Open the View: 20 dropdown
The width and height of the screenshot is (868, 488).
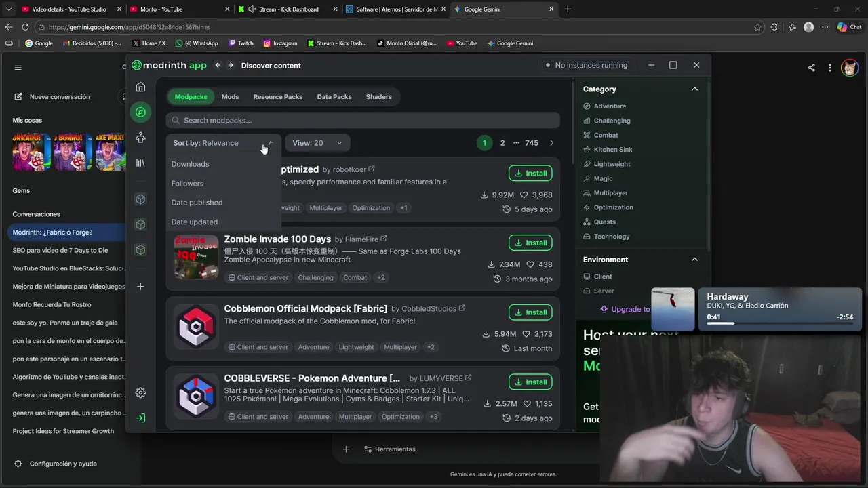pyautogui.click(x=317, y=143)
